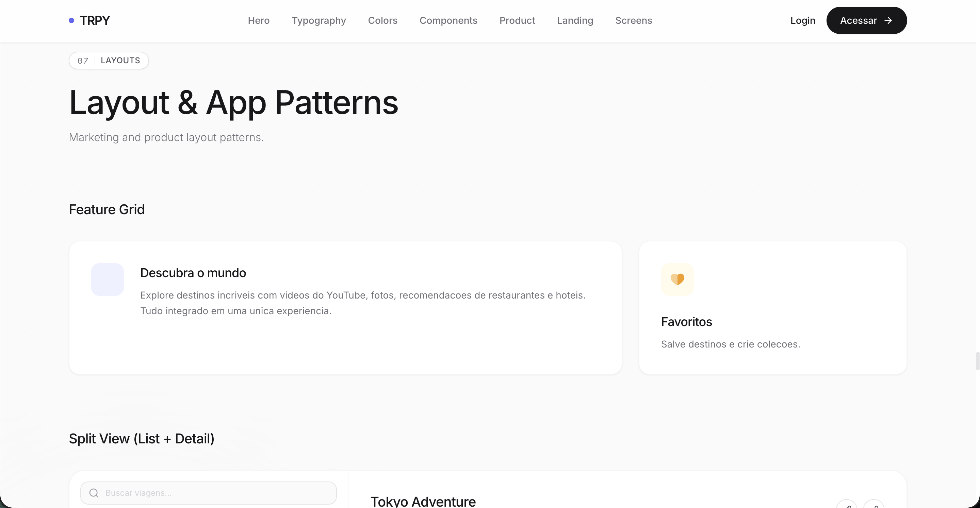Click the "Marketing and product layout patterns." subtitle
The height and width of the screenshot is (508, 980).
click(166, 137)
